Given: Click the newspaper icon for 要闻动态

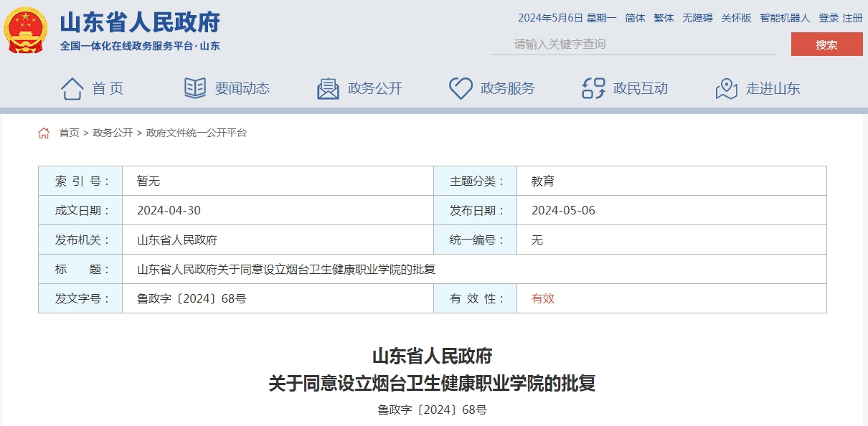Looking at the screenshot, I should click(x=195, y=88).
